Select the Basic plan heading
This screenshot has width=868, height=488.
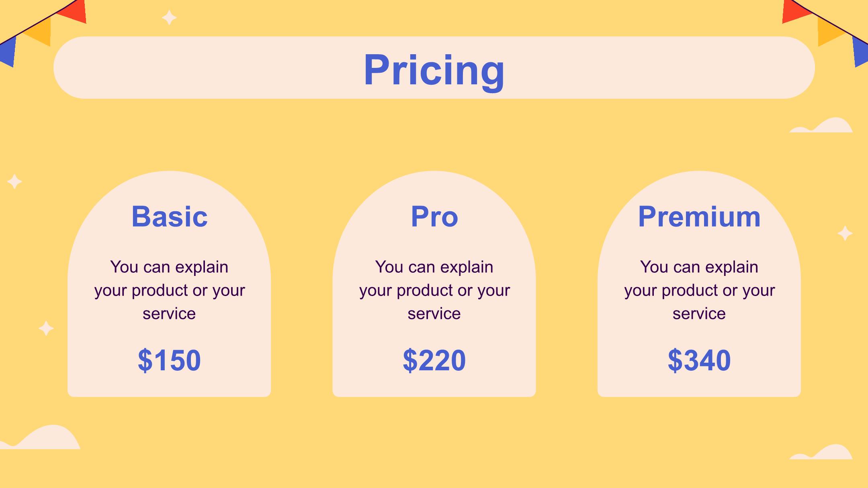(169, 217)
